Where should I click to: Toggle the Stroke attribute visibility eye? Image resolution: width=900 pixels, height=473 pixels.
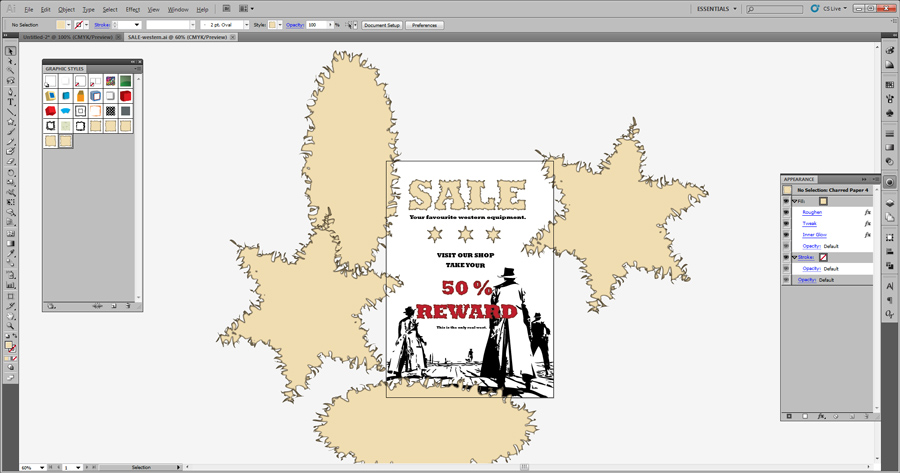[786, 257]
